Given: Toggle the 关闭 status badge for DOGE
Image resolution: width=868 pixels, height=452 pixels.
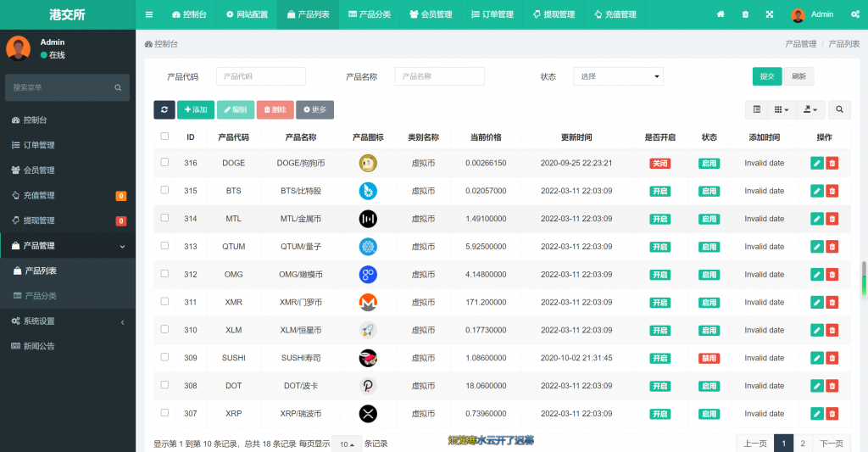Looking at the screenshot, I should pos(659,163).
